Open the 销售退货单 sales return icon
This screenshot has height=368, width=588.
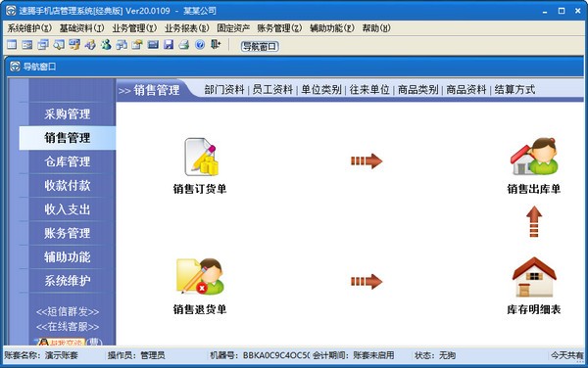tap(200, 276)
